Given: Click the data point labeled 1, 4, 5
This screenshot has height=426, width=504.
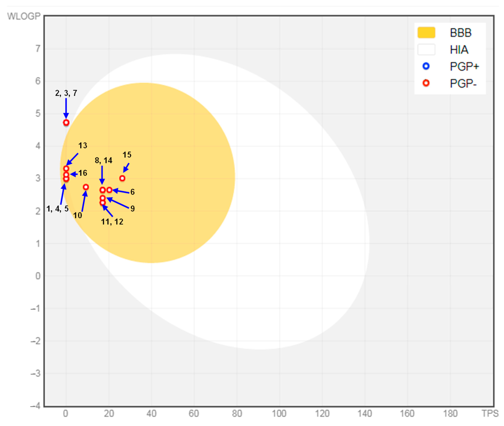Looking at the screenshot, I should [x=66, y=179].
